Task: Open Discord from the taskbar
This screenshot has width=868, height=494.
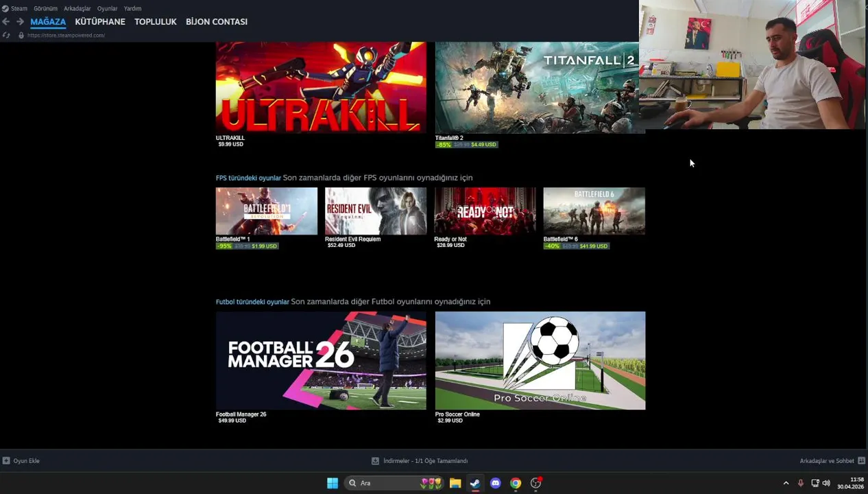Action: click(496, 483)
